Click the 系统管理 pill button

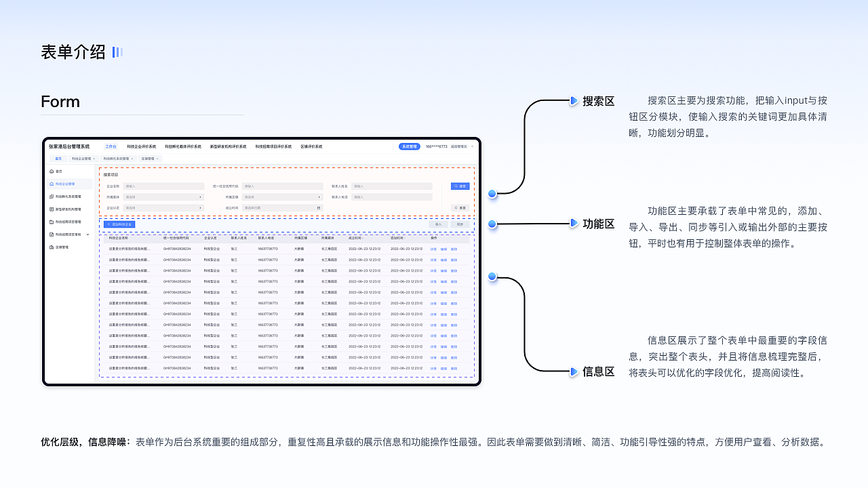409,146
